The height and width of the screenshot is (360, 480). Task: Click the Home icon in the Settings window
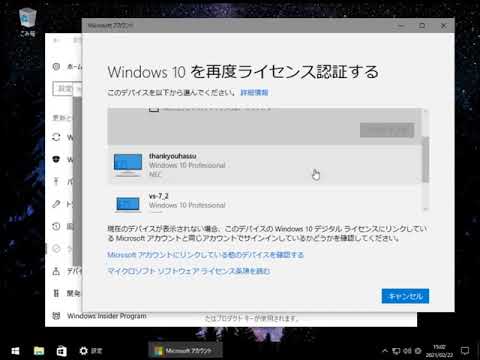point(56,67)
